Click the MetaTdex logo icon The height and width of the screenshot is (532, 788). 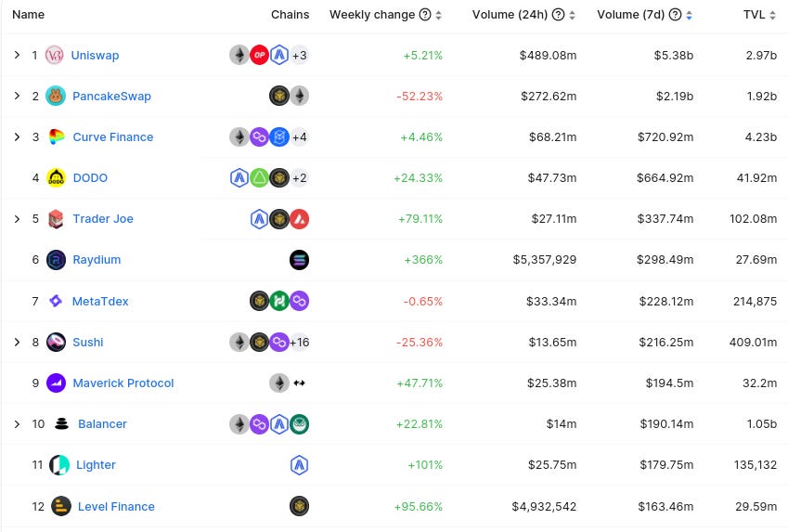[56, 301]
